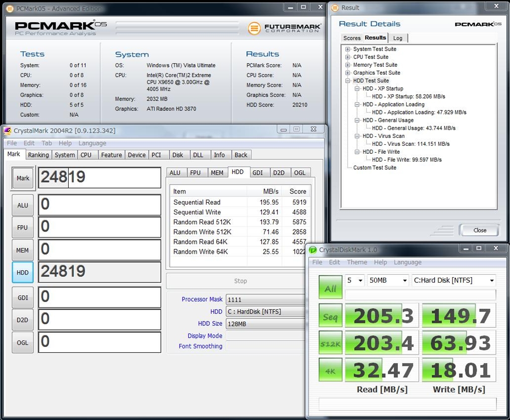Start the 4K test in CrystalDiskMark
The height and width of the screenshot is (420, 510).
(330, 370)
